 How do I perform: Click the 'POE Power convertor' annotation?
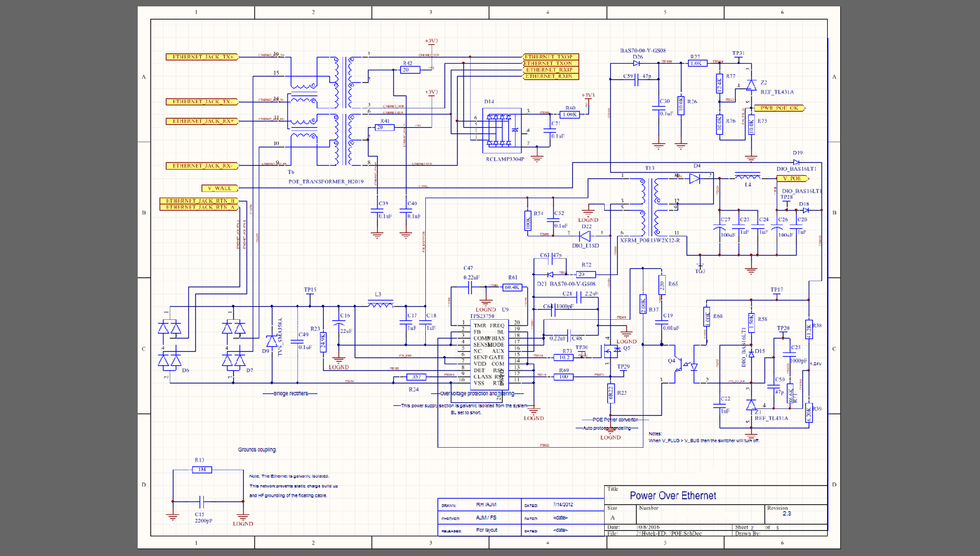coord(615,420)
